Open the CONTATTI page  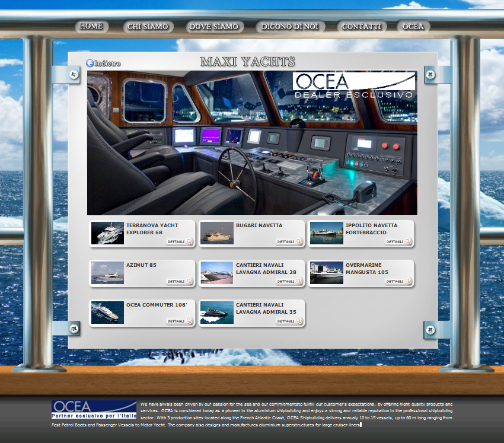click(362, 26)
